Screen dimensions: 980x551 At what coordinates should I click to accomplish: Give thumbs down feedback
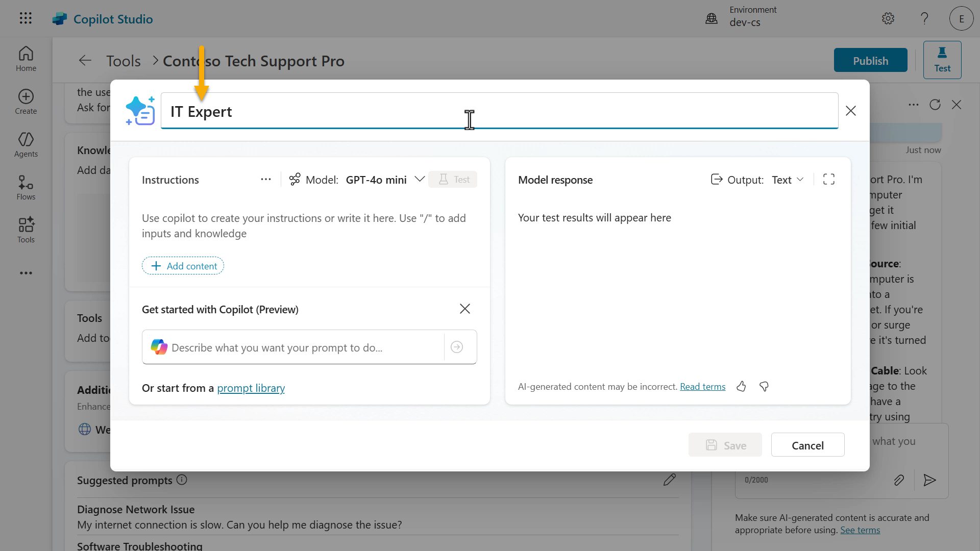tap(764, 386)
